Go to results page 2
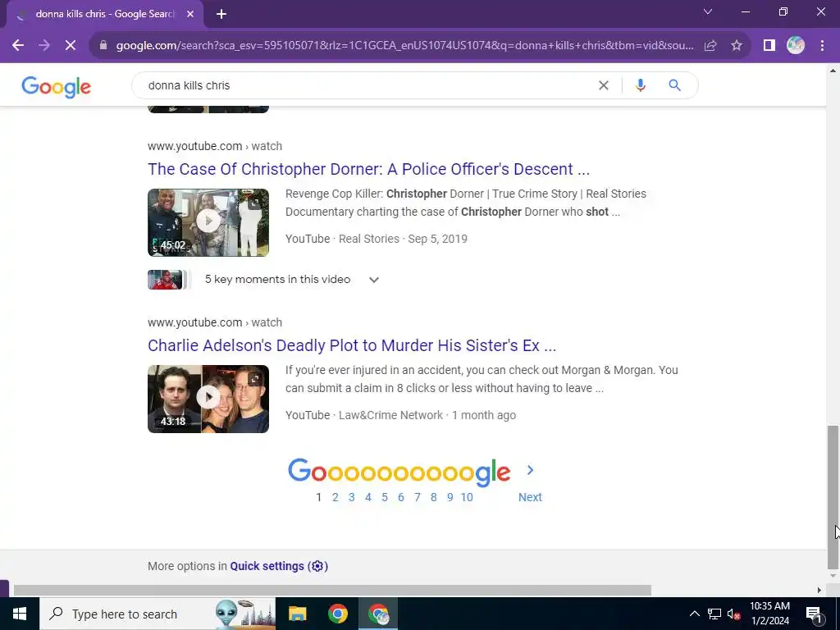The width and height of the screenshot is (840, 630). coord(336,497)
